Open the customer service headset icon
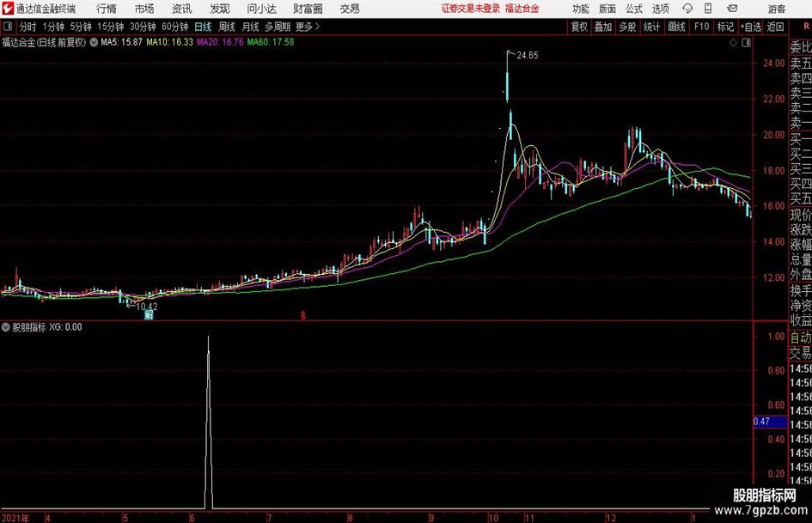Image resolution: width=812 pixels, height=523 pixels. coord(687,9)
